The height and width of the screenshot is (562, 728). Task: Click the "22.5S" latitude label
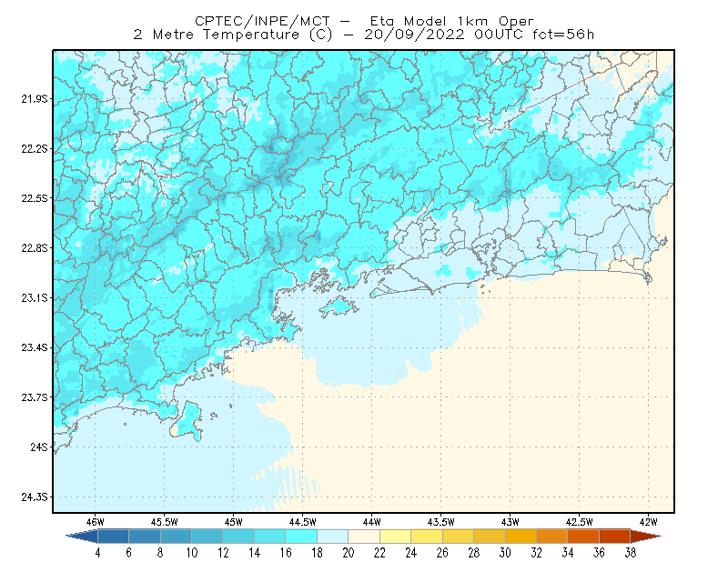point(35,198)
